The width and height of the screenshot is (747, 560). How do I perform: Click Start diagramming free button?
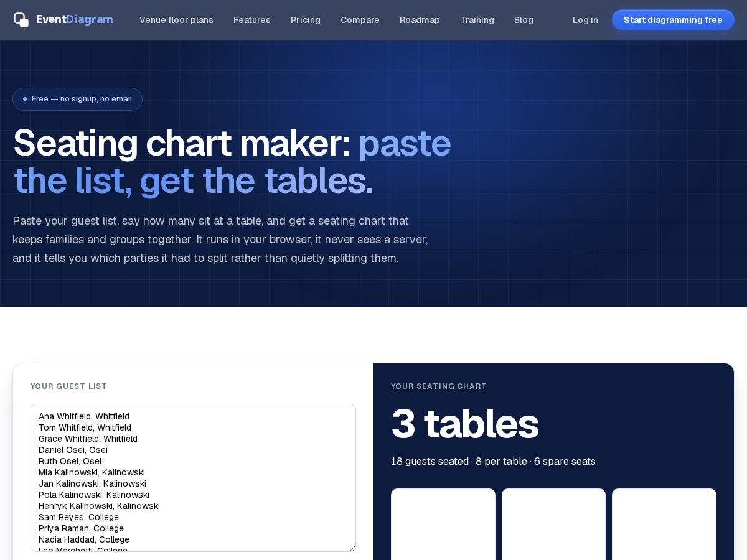click(x=673, y=20)
